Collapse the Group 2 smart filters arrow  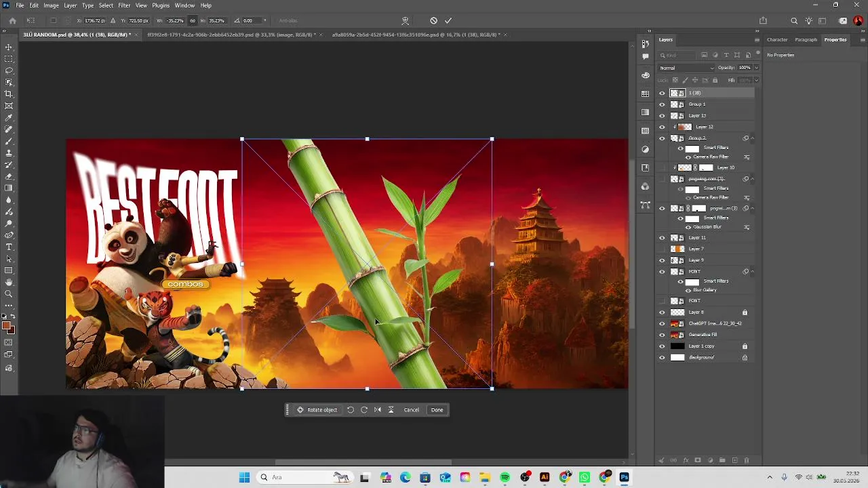pos(752,138)
